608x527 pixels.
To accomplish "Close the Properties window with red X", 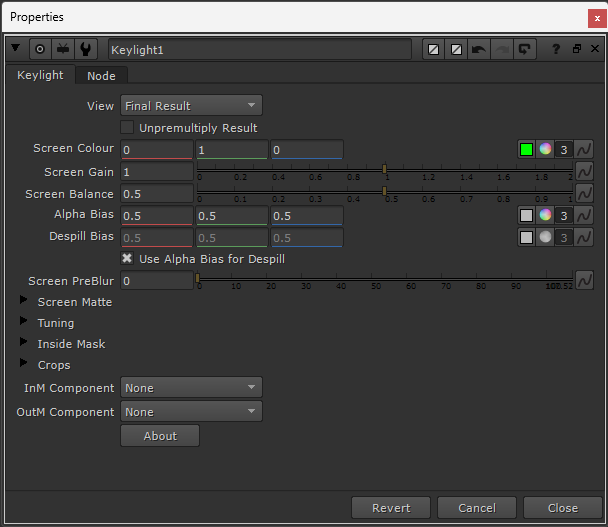I will pos(597,18).
